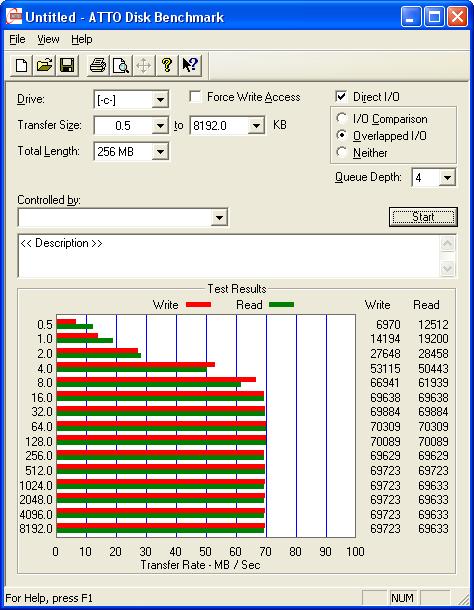Activate context help arrow-question icon
The width and height of the screenshot is (474, 610).
[x=190, y=65]
